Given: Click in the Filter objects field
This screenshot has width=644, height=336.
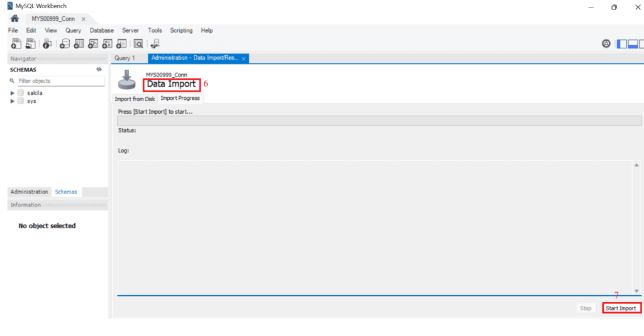Looking at the screenshot, I should click(x=61, y=81).
